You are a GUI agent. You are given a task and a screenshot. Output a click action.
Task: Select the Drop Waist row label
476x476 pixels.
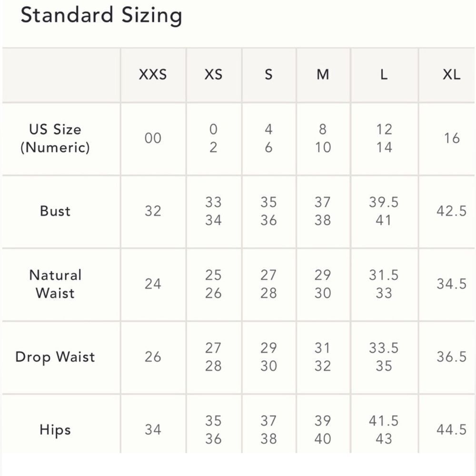55,357
